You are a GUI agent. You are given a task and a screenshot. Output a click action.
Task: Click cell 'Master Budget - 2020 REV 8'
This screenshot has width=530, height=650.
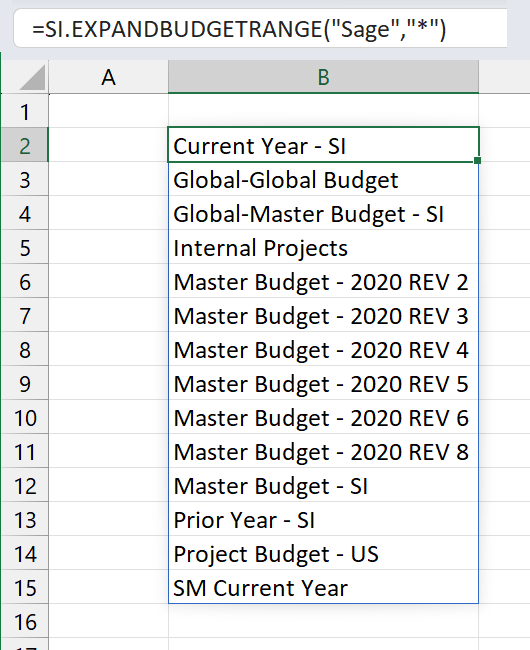[x=323, y=451]
